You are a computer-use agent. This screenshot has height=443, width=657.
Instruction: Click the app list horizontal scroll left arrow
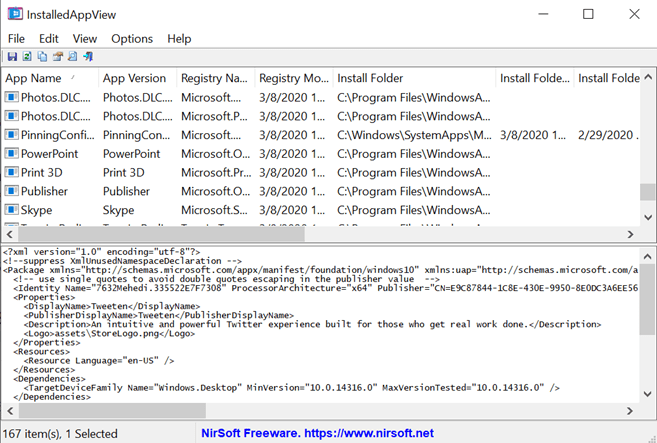[10, 234]
